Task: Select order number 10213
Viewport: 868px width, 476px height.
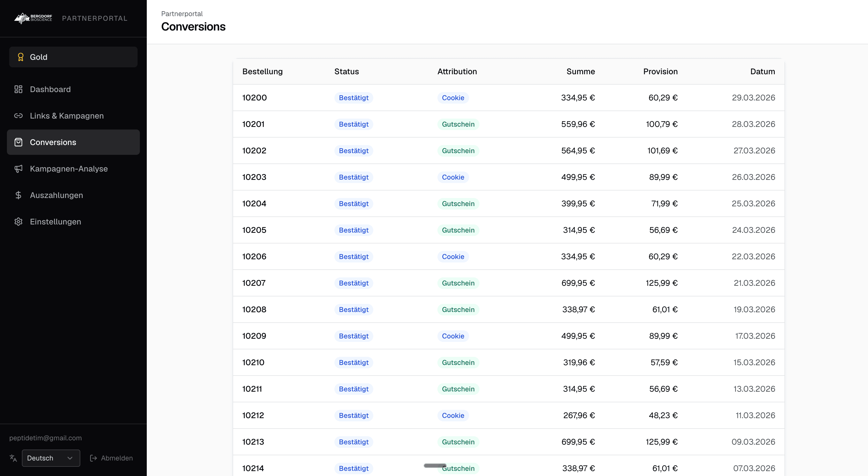Action: tap(253, 442)
